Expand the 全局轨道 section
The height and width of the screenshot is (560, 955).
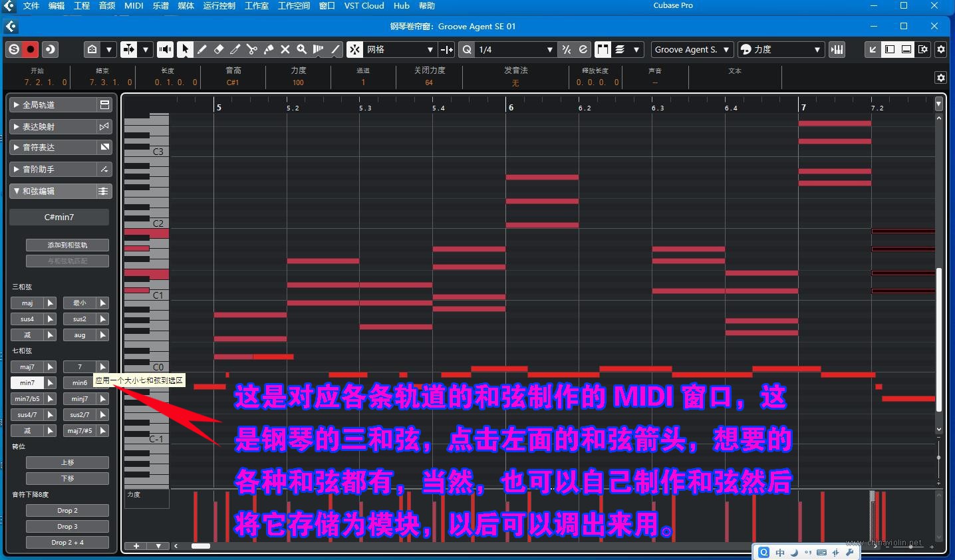pos(55,105)
